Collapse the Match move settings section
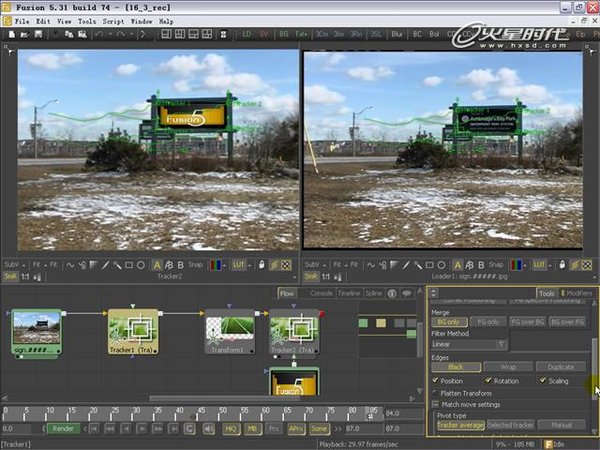 click(x=435, y=404)
